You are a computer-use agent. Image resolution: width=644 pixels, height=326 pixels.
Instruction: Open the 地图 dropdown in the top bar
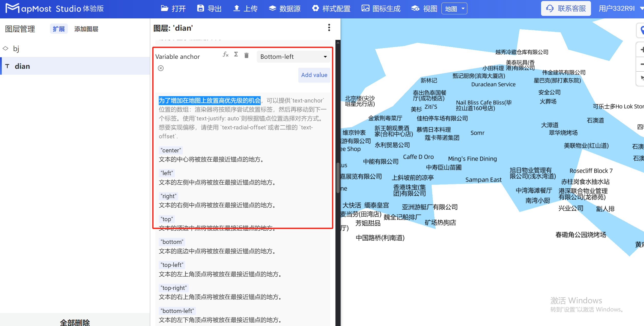(454, 8)
